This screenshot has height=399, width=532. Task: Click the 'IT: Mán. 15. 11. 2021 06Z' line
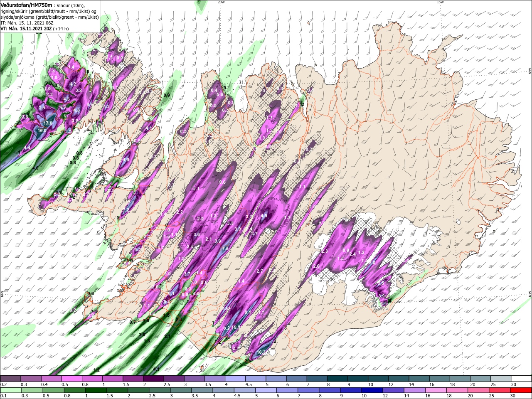click(x=27, y=23)
